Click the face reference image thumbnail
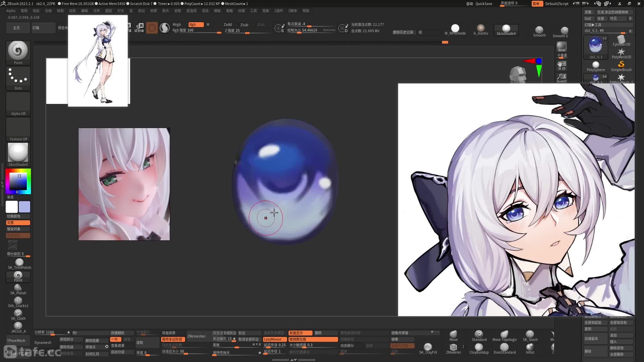 (x=124, y=184)
